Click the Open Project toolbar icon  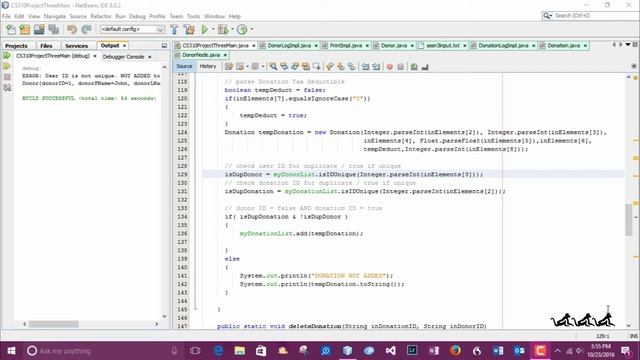(x=39, y=29)
